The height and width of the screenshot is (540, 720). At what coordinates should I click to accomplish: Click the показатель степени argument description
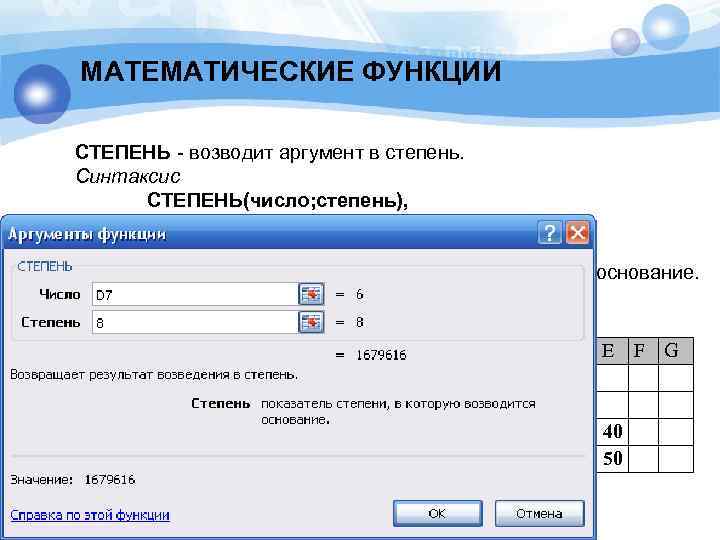(x=398, y=411)
